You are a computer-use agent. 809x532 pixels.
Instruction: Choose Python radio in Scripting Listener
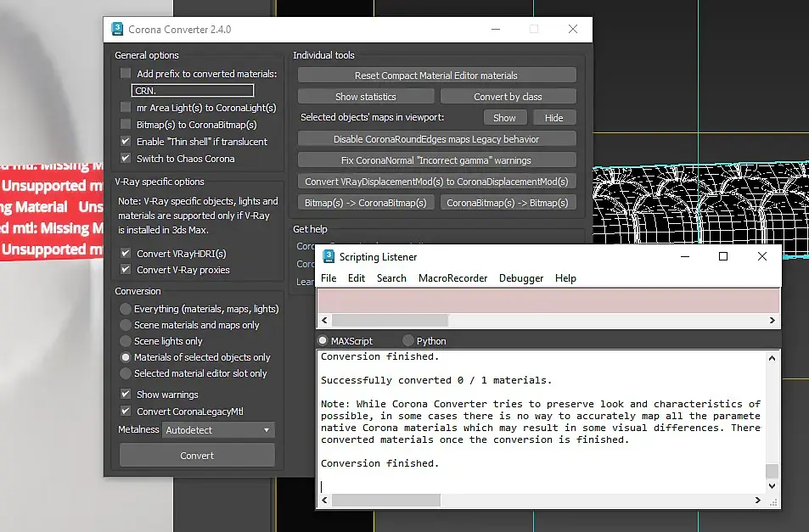408,340
